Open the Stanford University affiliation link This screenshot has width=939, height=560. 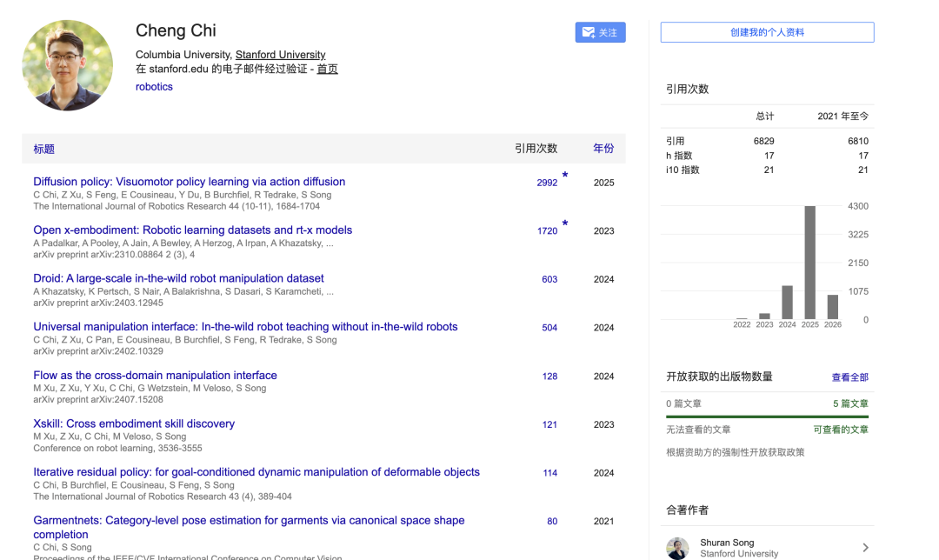click(280, 55)
